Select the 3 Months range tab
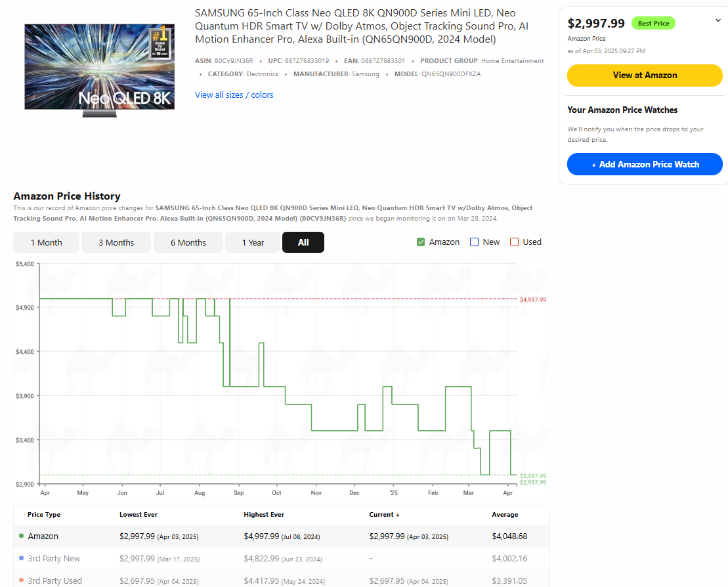Image resolution: width=728 pixels, height=587 pixels. click(x=116, y=242)
